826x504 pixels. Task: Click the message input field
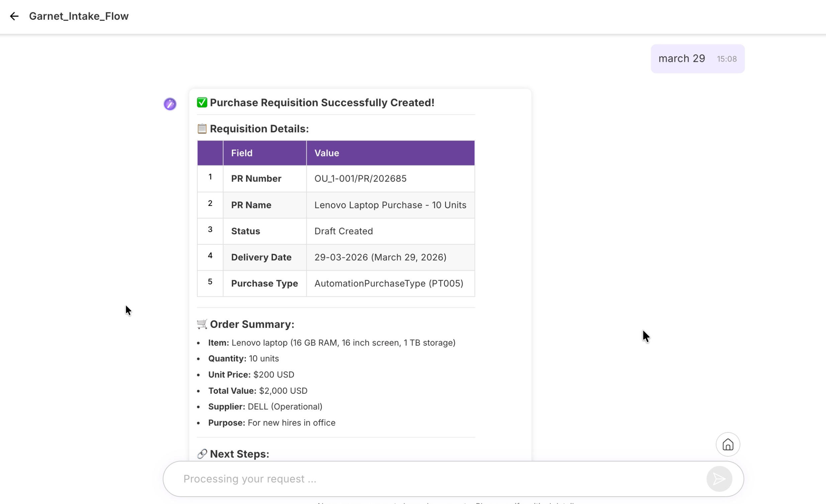coord(436,479)
